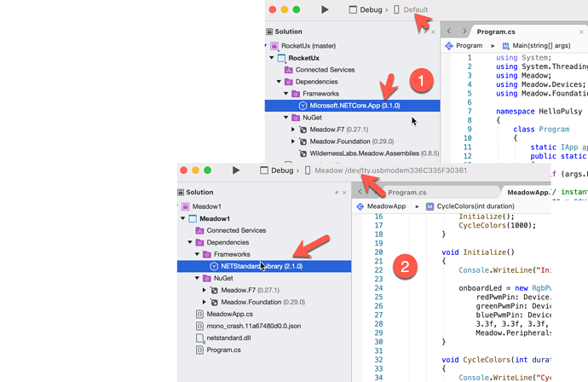Close the Program.cs tab in RocketUx window
The height and width of the screenshot is (382, 588).
[581, 32]
